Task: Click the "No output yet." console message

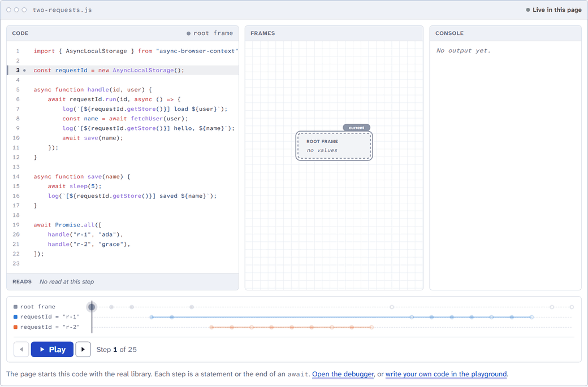Action: click(463, 51)
